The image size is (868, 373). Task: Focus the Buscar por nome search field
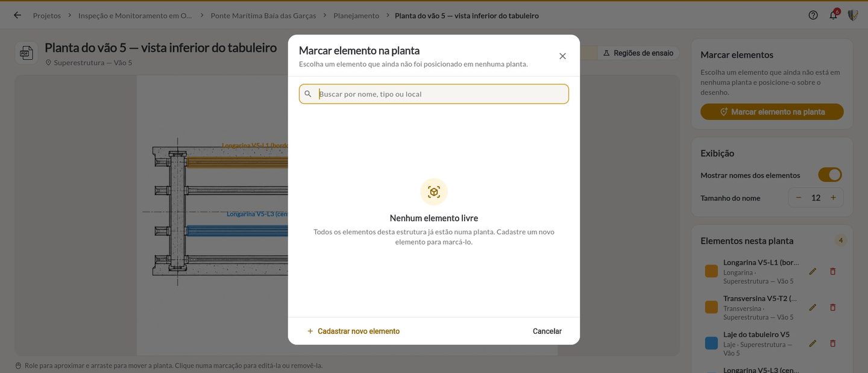pyautogui.click(x=434, y=94)
